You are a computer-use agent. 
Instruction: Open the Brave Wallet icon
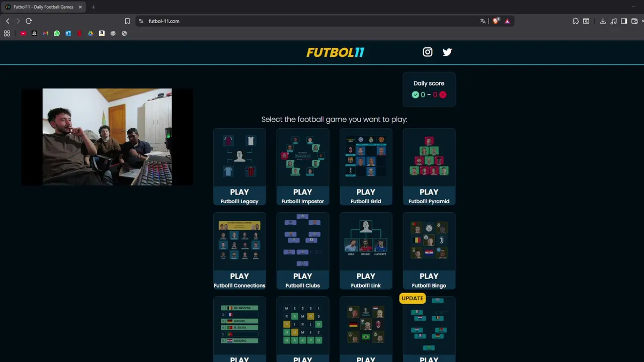pos(634,21)
